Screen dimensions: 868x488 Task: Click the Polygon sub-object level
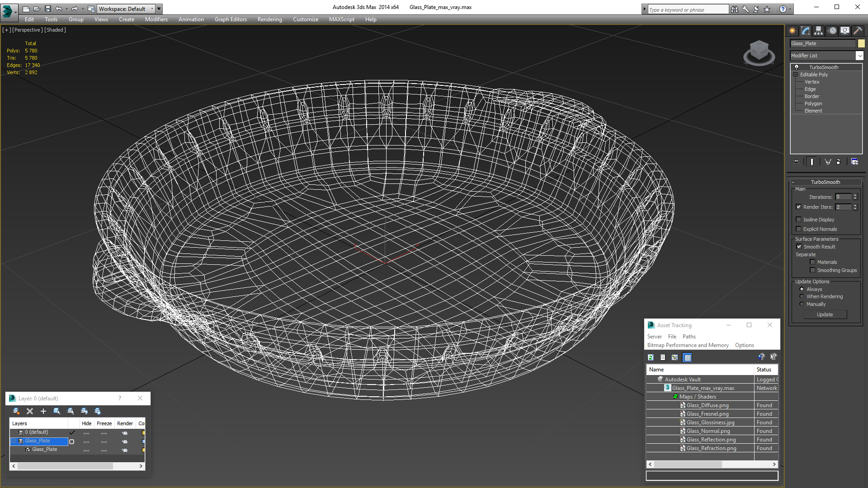(x=812, y=103)
